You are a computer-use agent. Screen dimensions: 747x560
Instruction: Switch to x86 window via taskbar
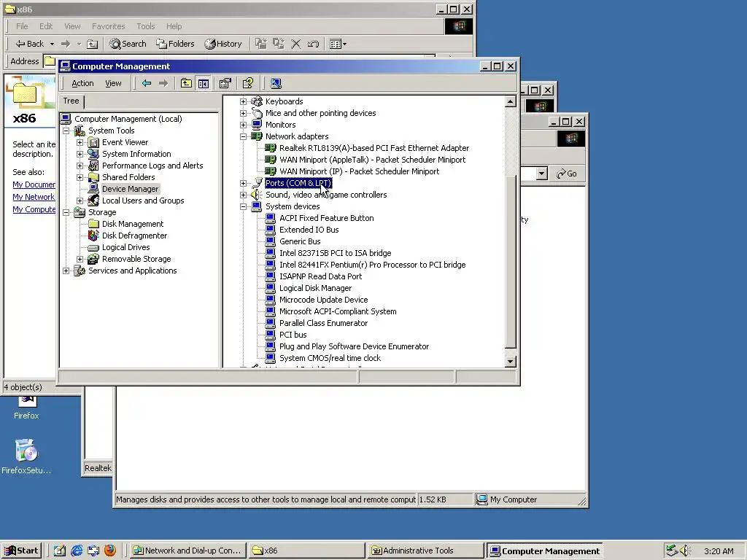[x=306, y=551]
